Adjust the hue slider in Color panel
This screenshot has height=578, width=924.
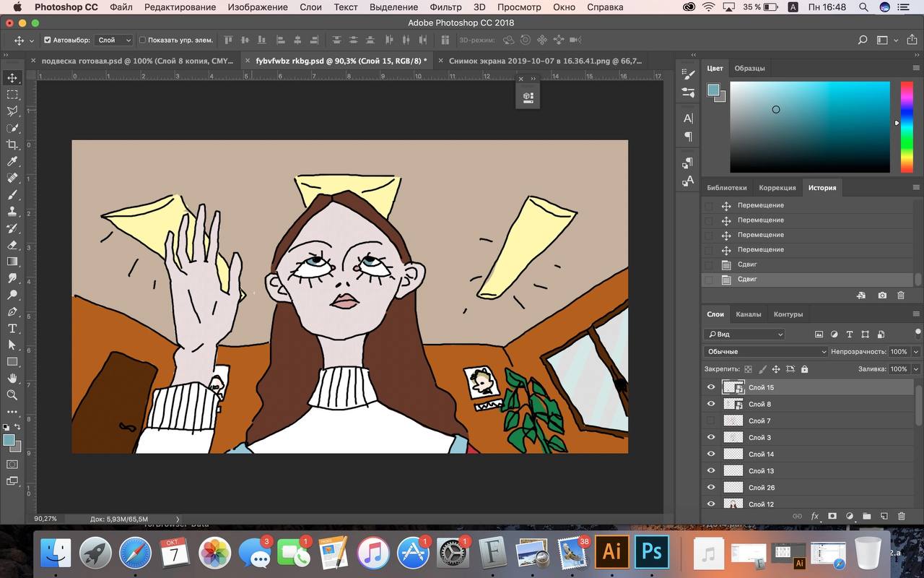tap(906, 127)
